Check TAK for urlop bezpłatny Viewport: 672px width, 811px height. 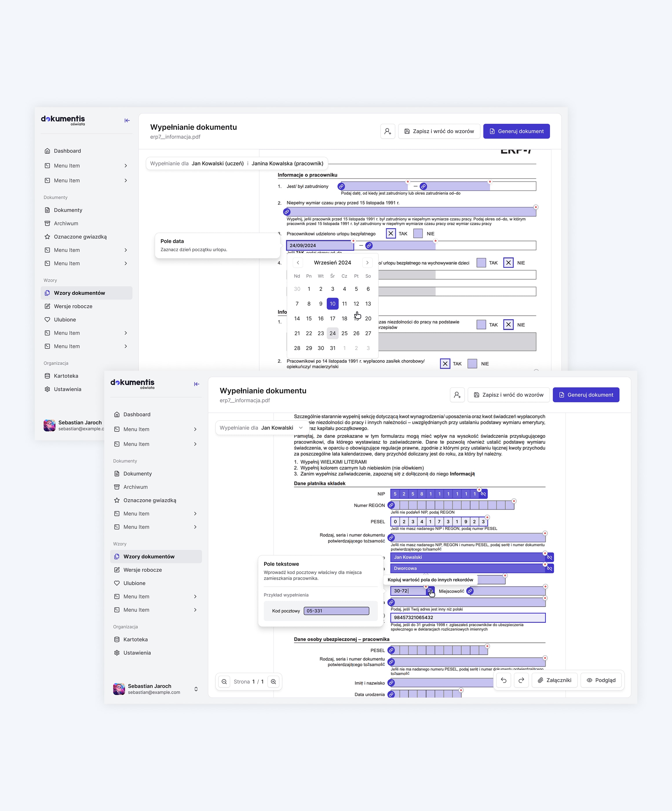pyautogui.click(x=391, y=234)
